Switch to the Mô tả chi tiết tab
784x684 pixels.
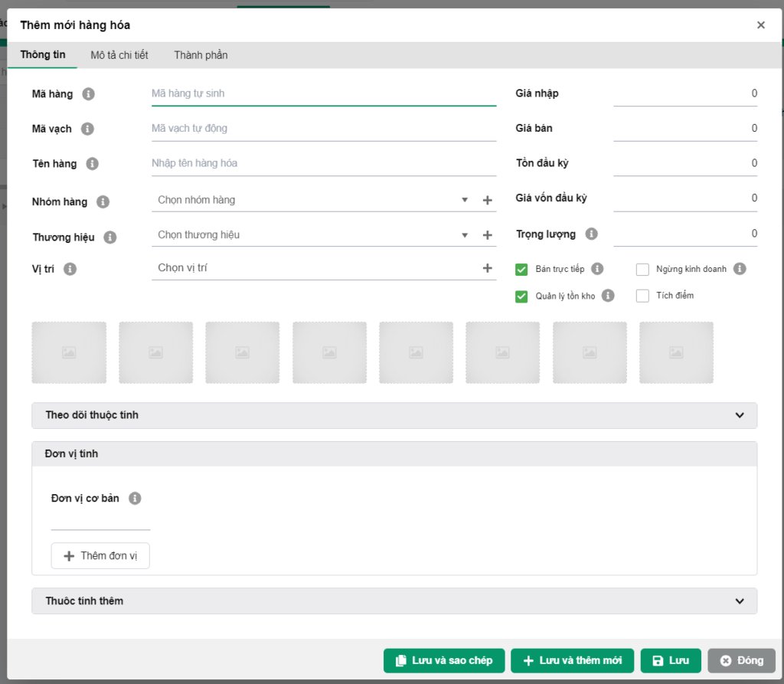pyautogui.click(x=119, y=55)
